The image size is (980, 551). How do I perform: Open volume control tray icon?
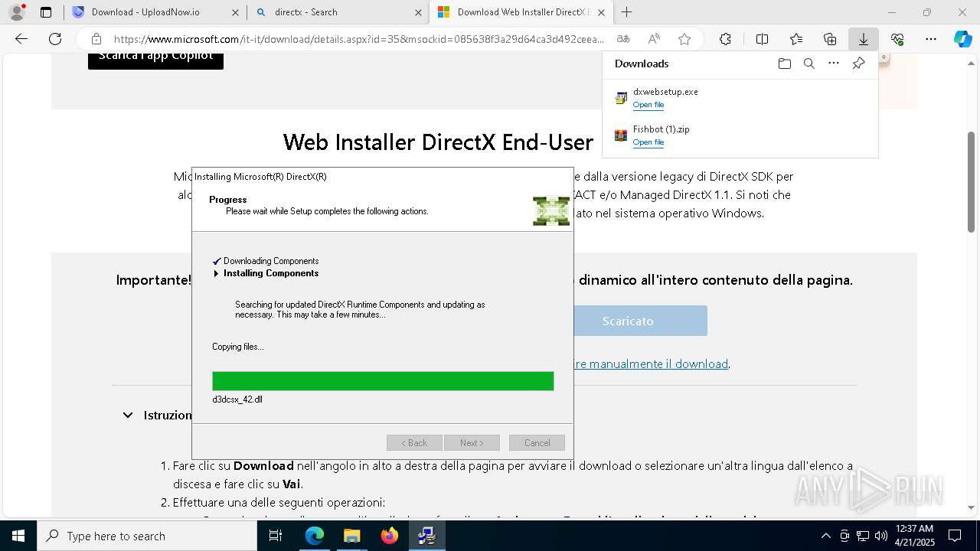[881, 536]
